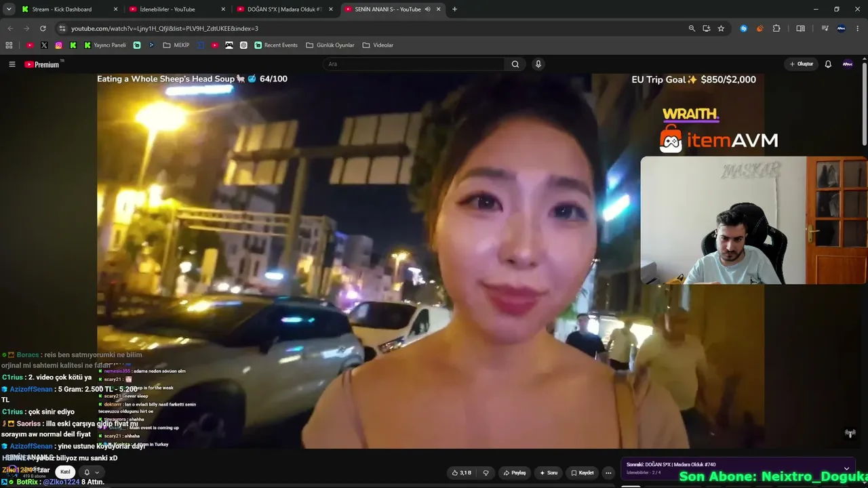Open the Chrome profile avatar
Screen dimensions: 868x488
[841, 28]
